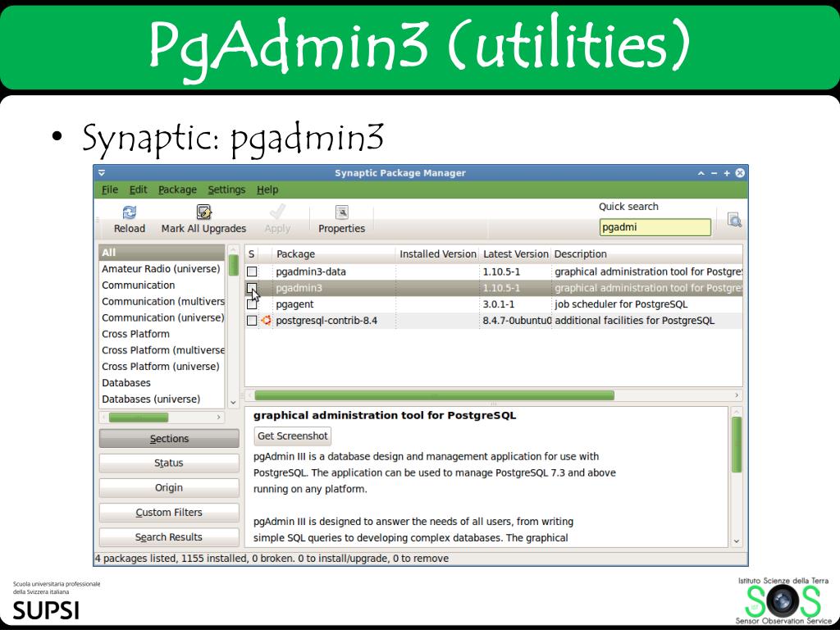Viewport: 840px width, 630px height.
Task: Select the Databases (universe) section
Action: (x=162, y=399)
